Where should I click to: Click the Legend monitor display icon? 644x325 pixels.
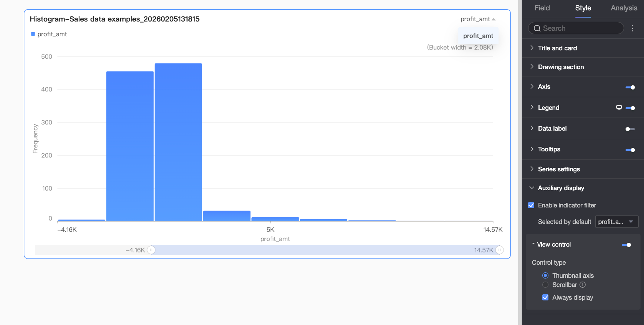619,108
